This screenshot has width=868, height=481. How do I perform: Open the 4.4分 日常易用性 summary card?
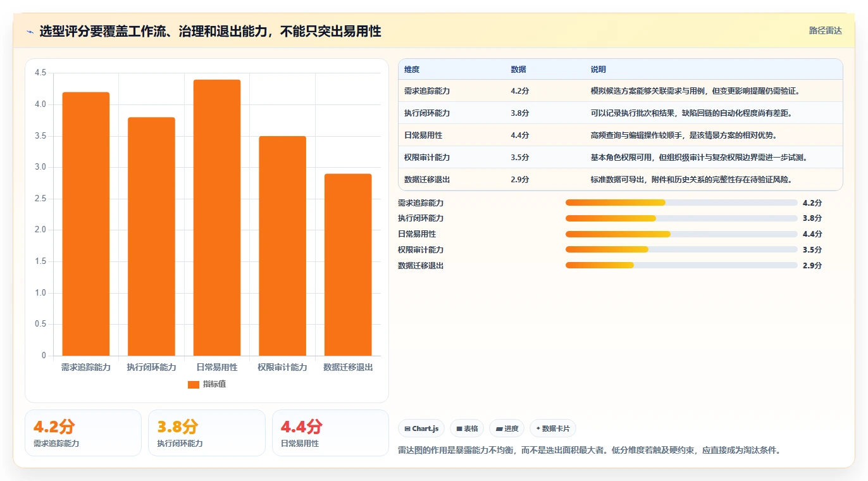coord(330,433)
